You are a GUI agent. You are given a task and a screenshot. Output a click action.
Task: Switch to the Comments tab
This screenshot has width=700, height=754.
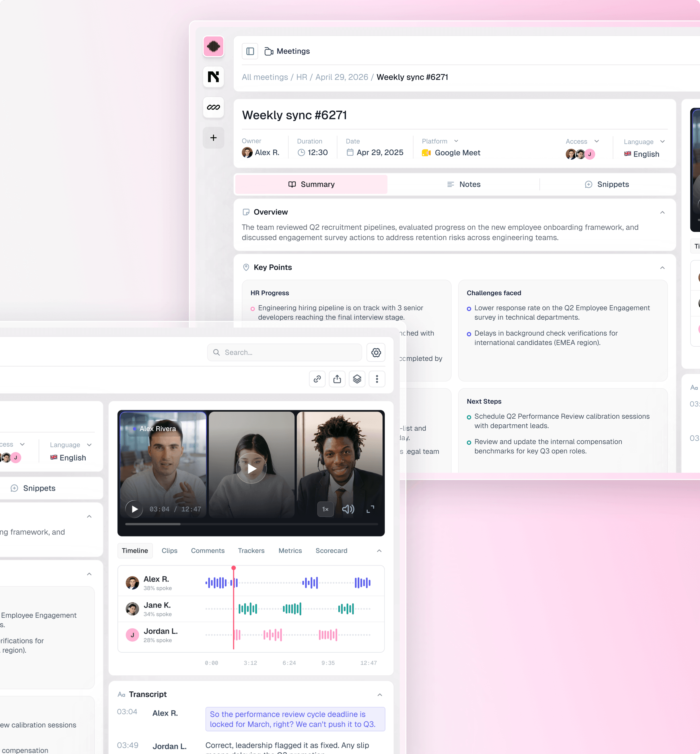point(207,550)
